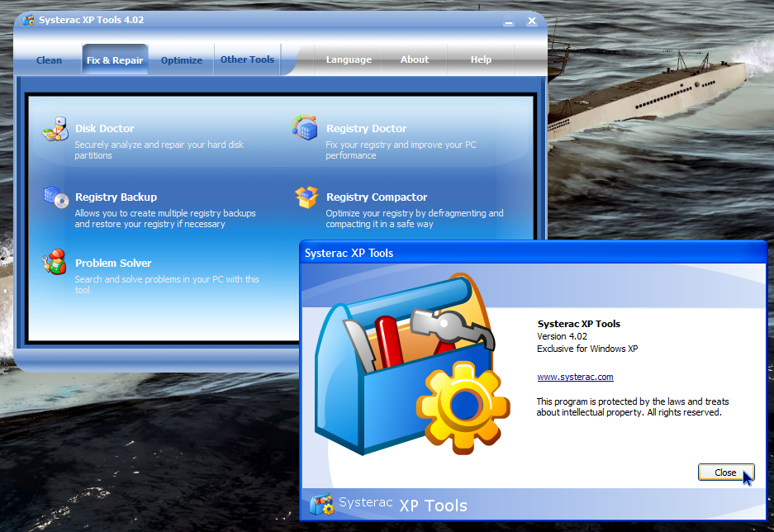This screenshot has height=532, width=774.
Task: Click the "This program is protected" notice
Action: [633, 407]
